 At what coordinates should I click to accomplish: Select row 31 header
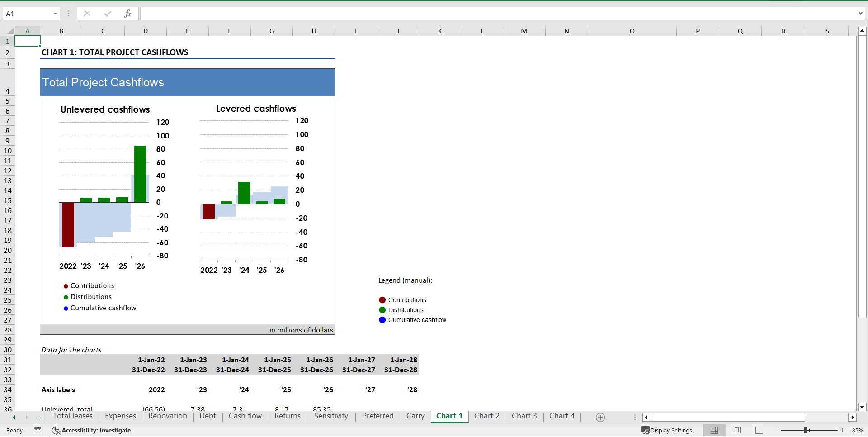tap(8, 360)
